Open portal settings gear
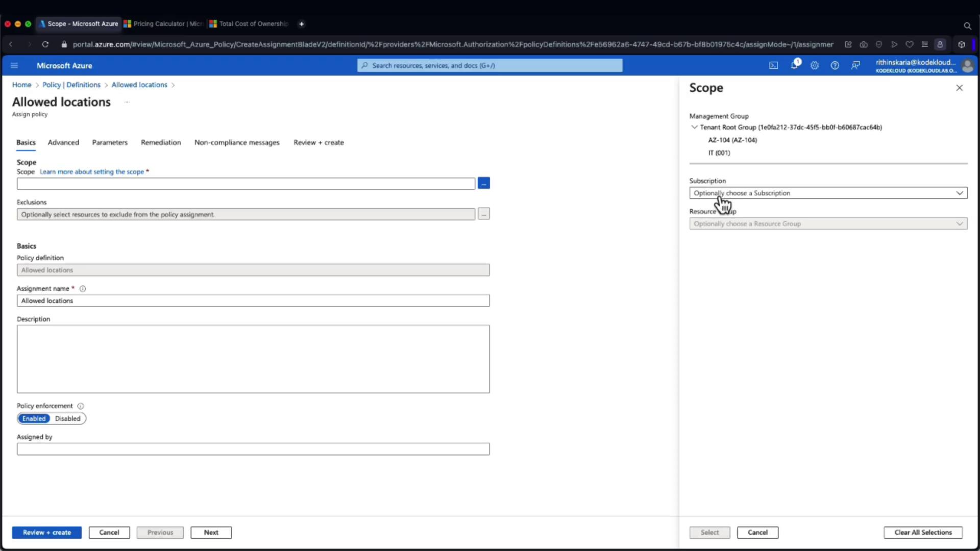The image size is (980, 551). click(815, 65)
